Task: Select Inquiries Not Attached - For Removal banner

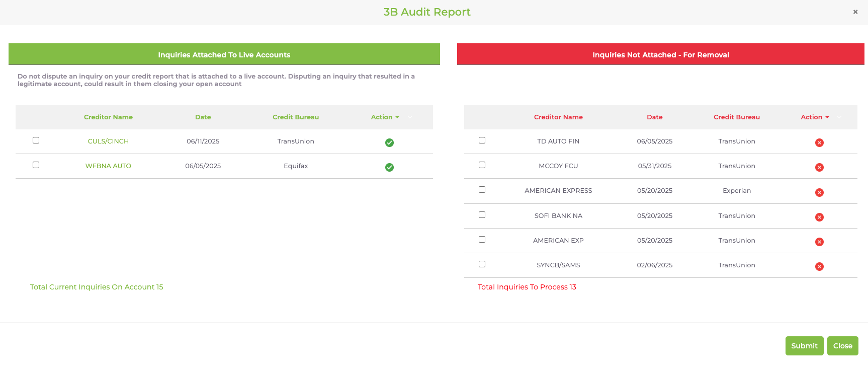Action: pyautogui.click(x=661, y=54)
